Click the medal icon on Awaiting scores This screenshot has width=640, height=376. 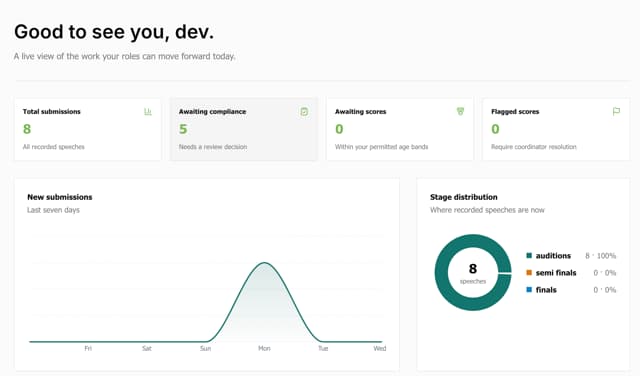(460, 111)
